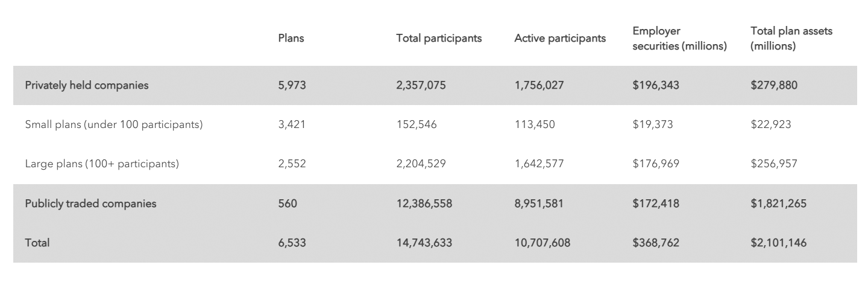The width and height of the screenshot is (868, 288).
Task: Click the $172,418 employer securities cell
Action: pos(656,203)
